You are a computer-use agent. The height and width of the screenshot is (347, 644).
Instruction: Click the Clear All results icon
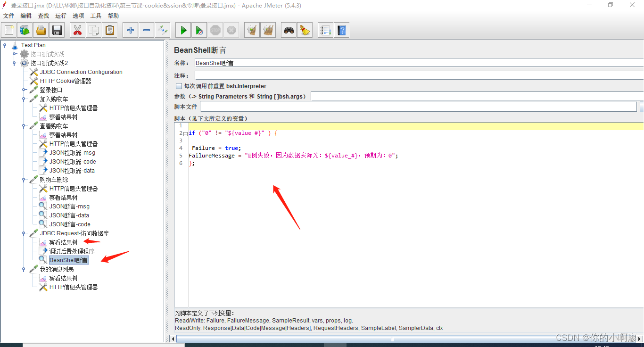coord(268,30)
